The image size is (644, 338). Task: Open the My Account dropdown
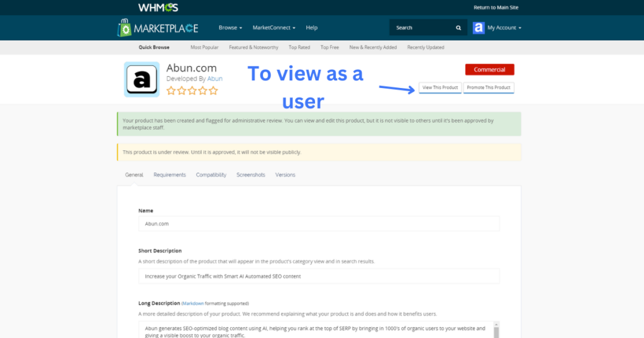(504, 28)
